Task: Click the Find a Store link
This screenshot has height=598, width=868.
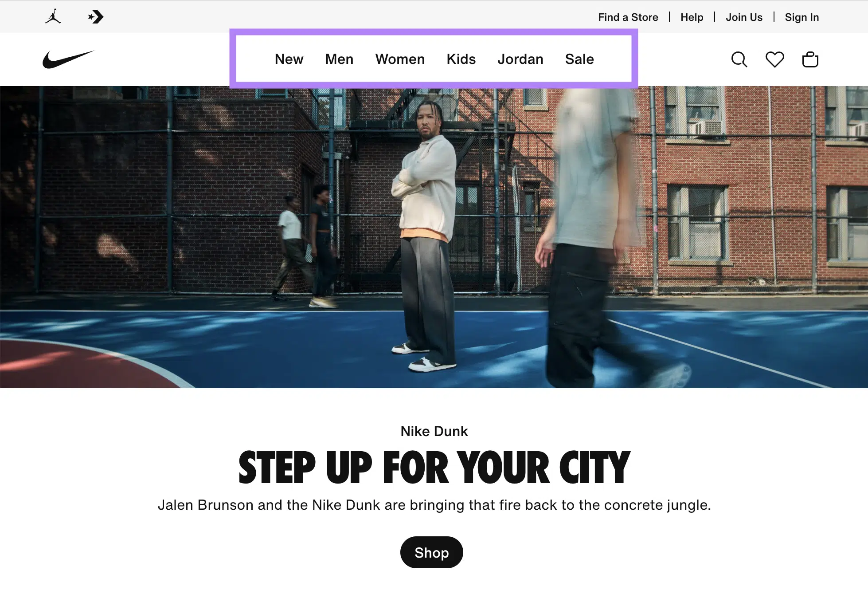Action: (627, 16)
